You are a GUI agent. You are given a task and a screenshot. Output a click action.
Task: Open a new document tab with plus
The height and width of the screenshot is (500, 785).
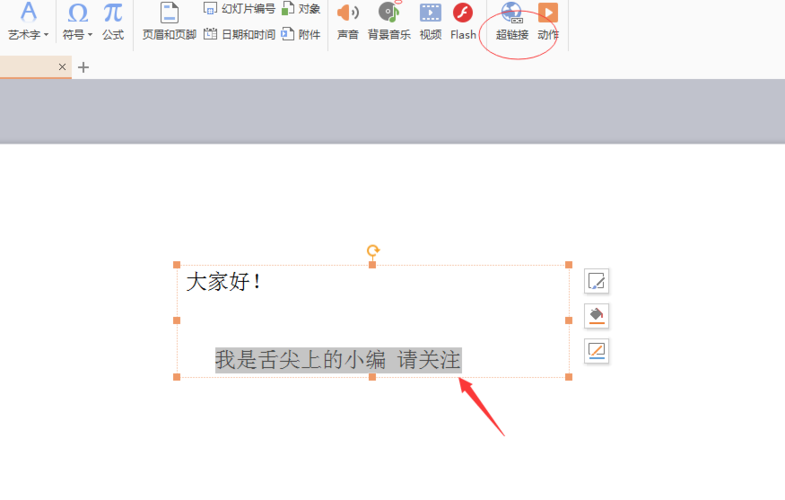click(84, 67)
